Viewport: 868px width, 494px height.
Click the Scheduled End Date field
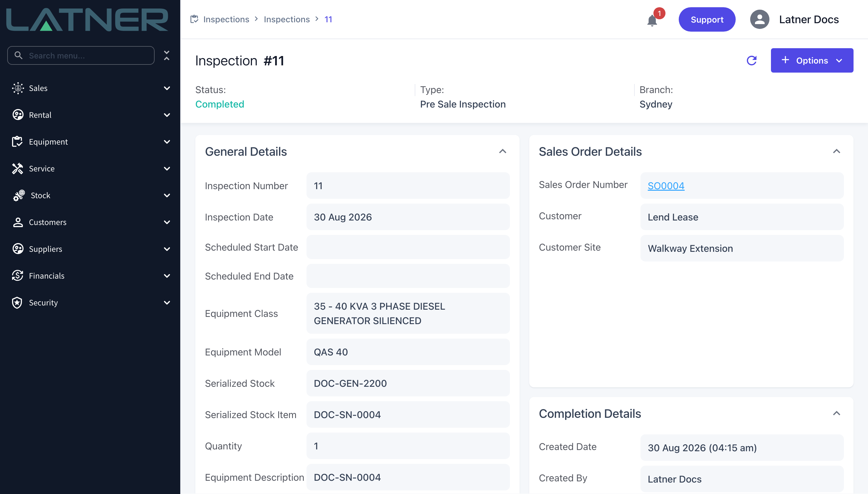click(408, 276)
